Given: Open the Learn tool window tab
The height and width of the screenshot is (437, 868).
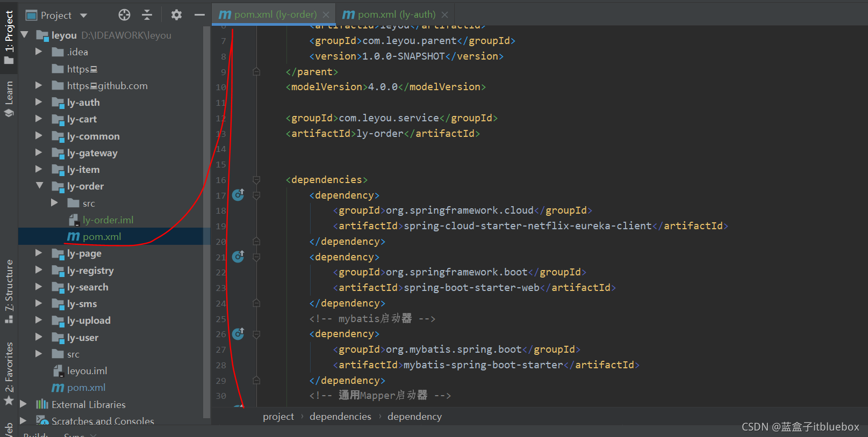Looking at the screenshot, I should click(9, 99).
